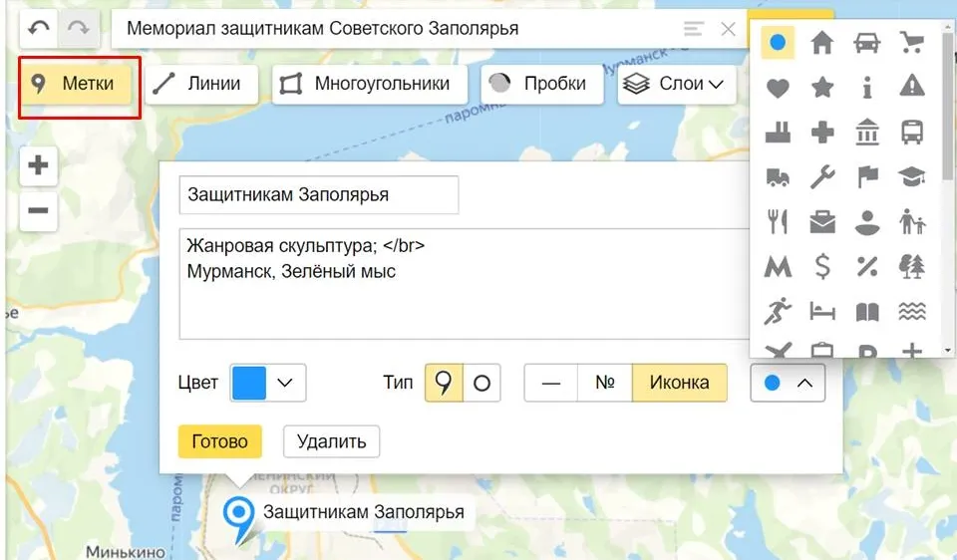The height and width of the screenshot is (560, 957).
Task: Choose the open book icon
Action: 867,312
